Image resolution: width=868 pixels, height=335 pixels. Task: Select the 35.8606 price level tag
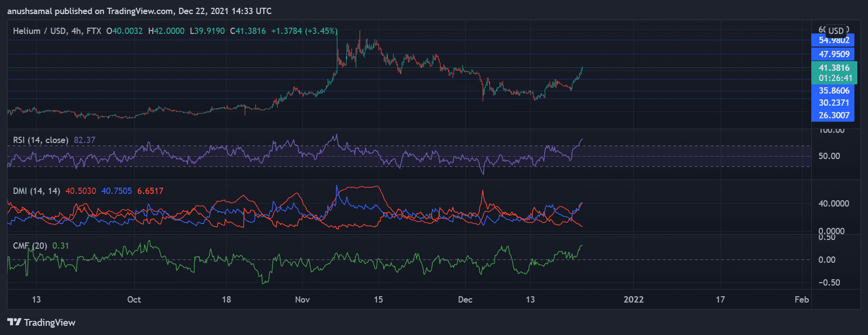pyautogui.click(x=834, y=91)
